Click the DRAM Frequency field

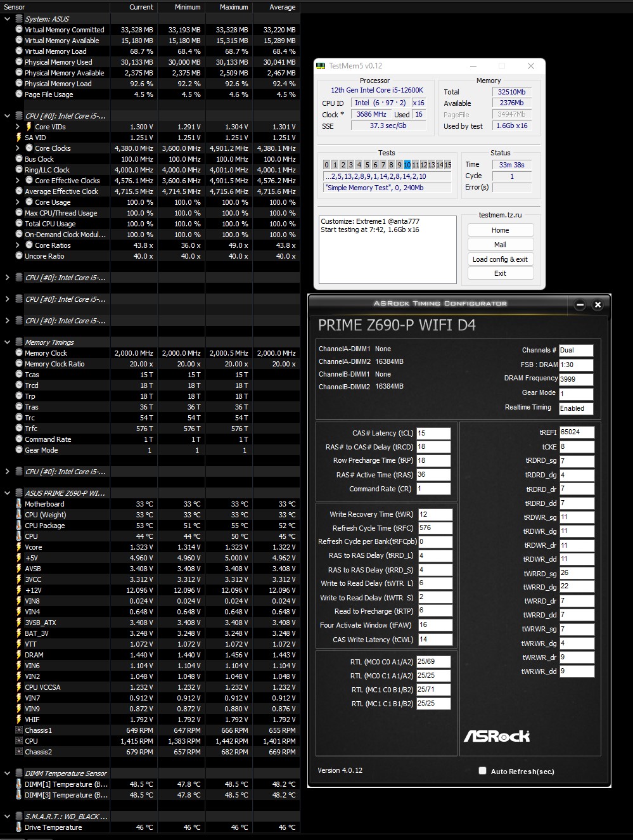[x=576, y=379]
